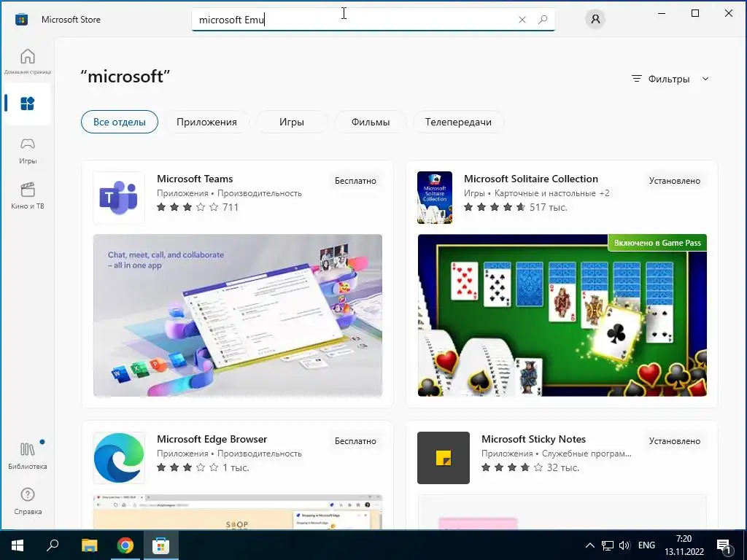Select the 'Все отделы' filter tab
The height and width of the screenshot is (560, 747).
point(120,122)
